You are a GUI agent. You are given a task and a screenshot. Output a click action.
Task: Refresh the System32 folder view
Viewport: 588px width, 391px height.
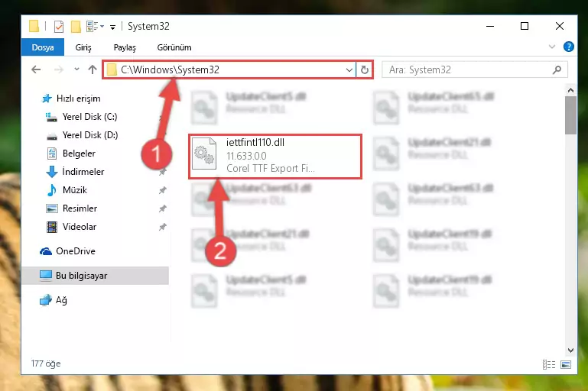tap(364, 70)
